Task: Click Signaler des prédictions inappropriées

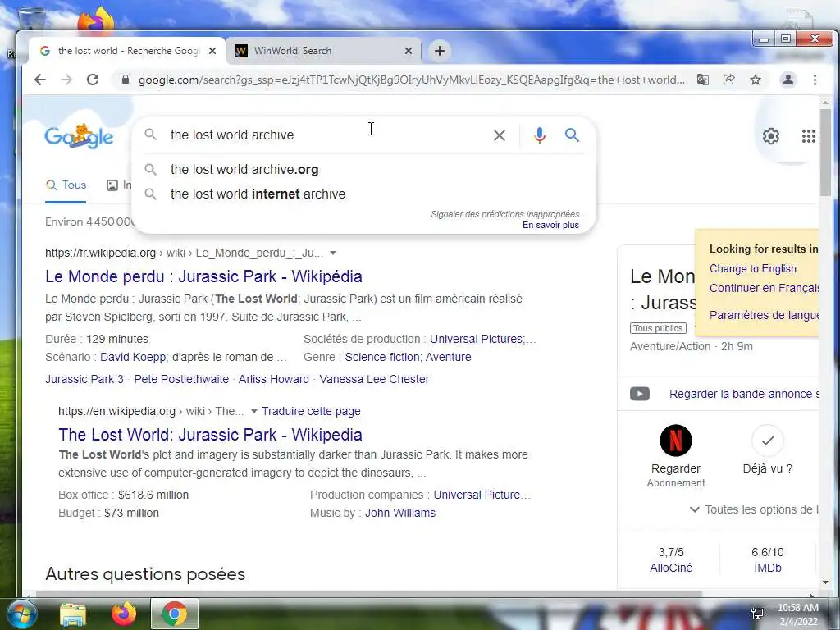Action: (x=505, y=214)
